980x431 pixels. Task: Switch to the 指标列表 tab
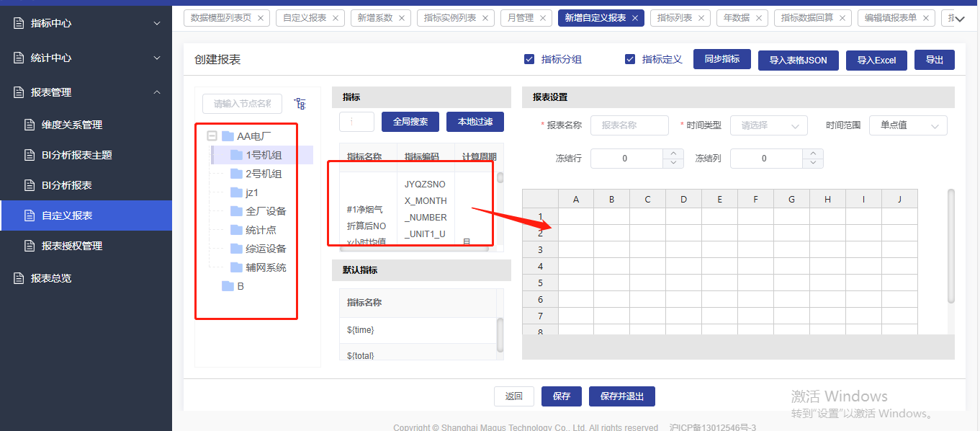pyautogui.click(x=674, y=18)
